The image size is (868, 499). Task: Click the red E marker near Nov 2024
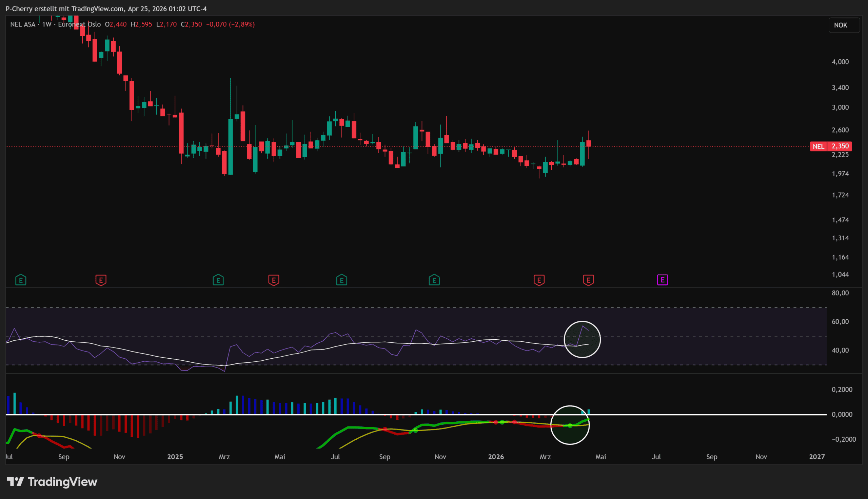[101, 280]
